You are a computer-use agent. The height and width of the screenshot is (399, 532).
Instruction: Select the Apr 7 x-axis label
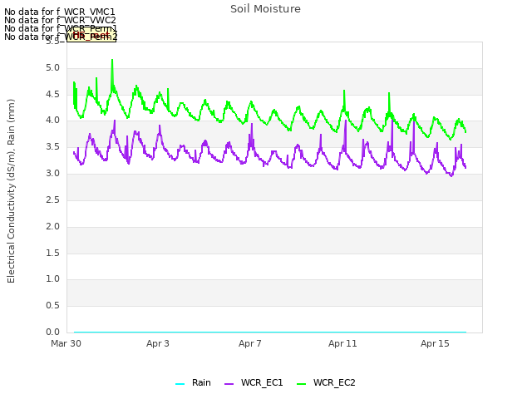[x=250, y=343]
